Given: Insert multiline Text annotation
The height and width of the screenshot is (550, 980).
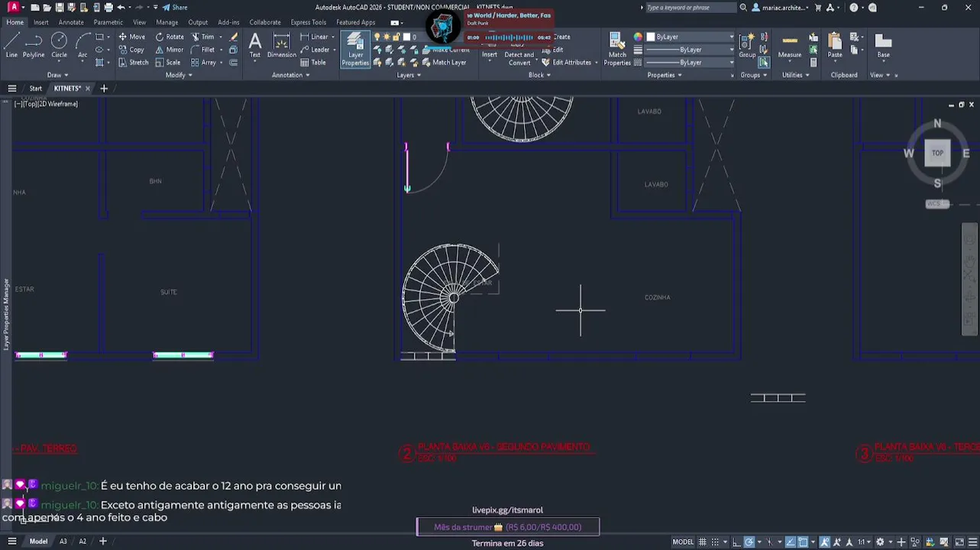Looking at the screenshot, I should tap(255, 45).
